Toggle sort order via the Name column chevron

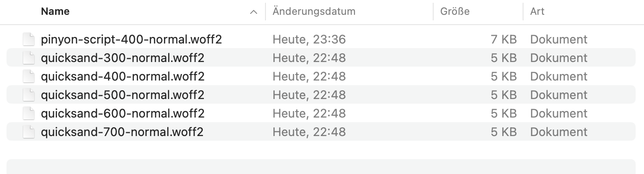253,12
